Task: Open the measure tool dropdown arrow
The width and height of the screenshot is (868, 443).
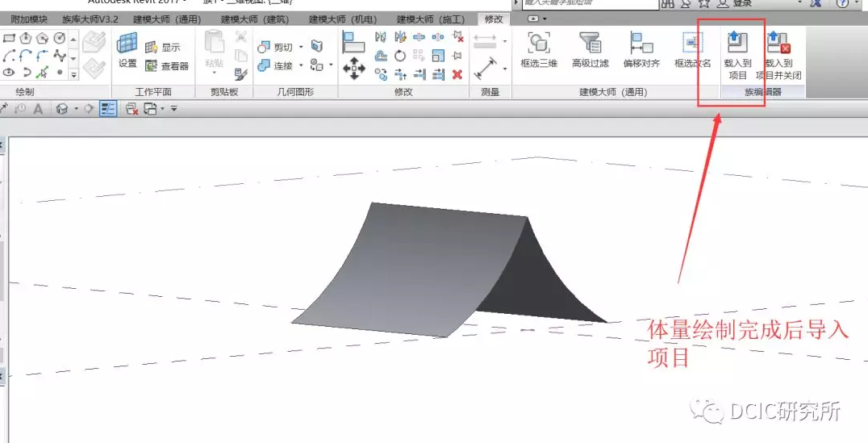Action: (x=504, y=41)
